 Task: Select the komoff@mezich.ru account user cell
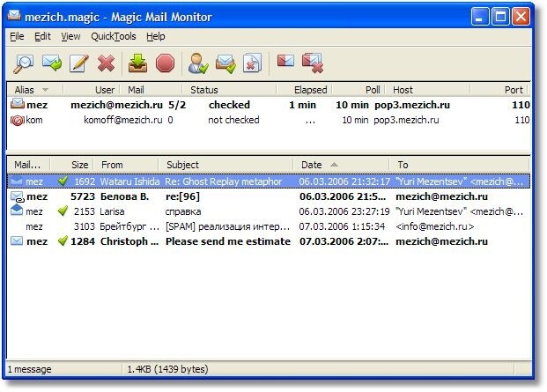(x=123, y=120)
